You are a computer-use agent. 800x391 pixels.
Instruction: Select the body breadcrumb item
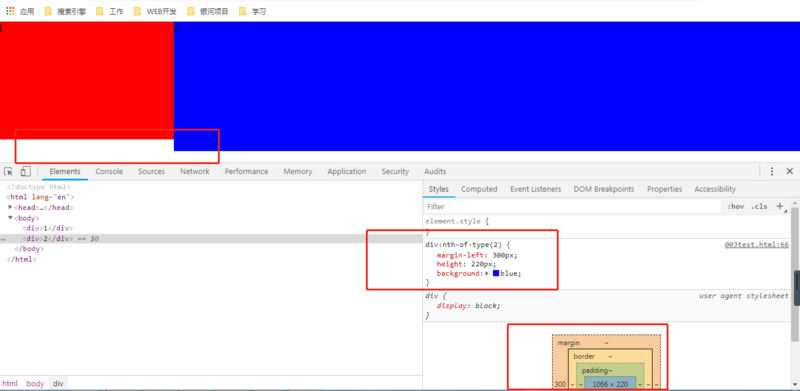tap(35, 383)
